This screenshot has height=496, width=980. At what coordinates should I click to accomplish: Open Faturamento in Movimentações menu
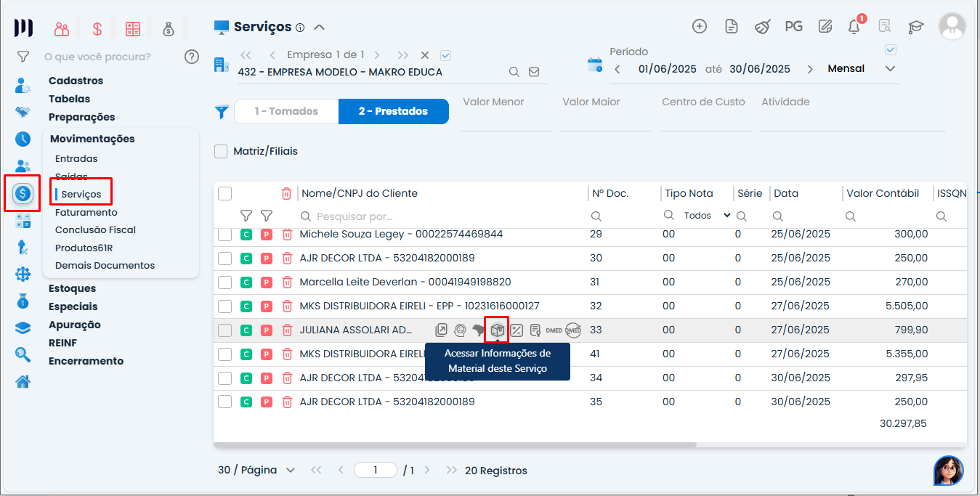pos(86,213)
